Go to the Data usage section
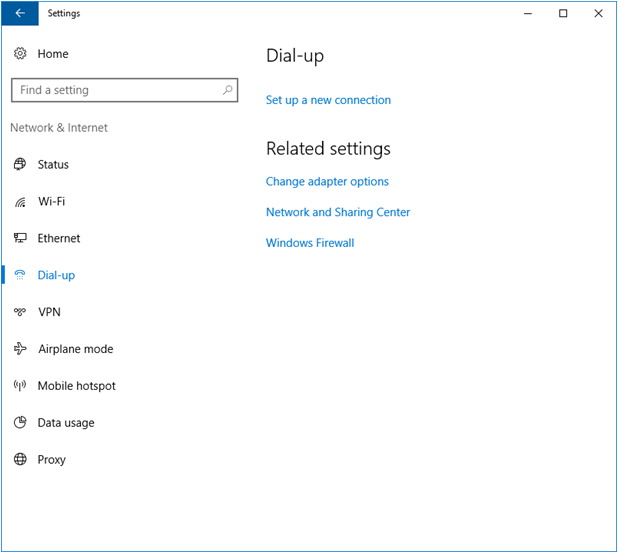This screenshot has width=618, height=553. [66, 423]
